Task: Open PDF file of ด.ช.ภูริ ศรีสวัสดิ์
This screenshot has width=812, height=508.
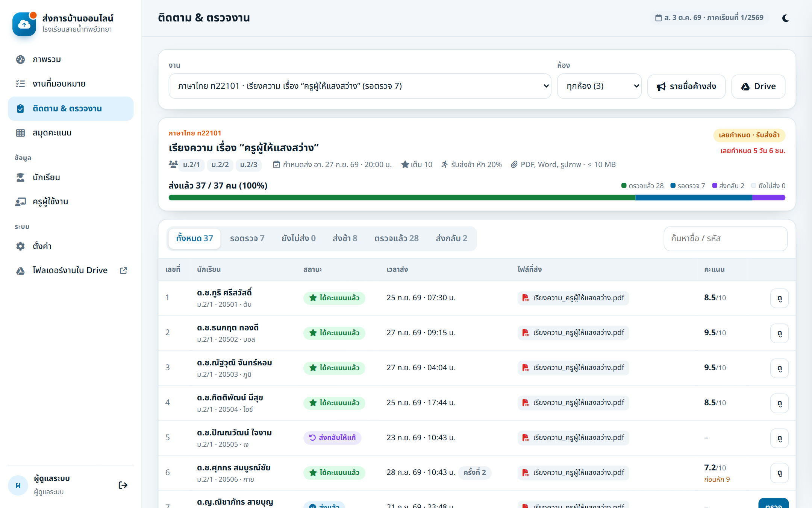Action: click(573, 298)
